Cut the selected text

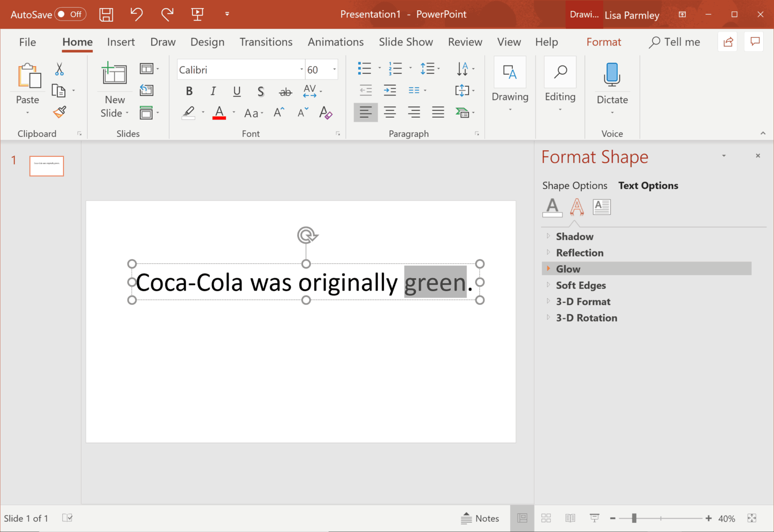coord(59,69)
